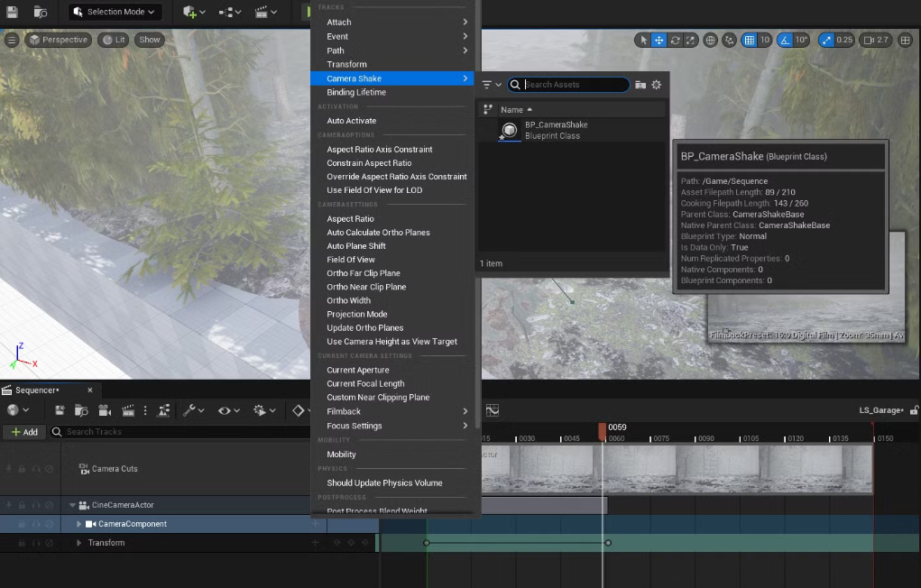Toggle solo headphones on Camera Cuts track
The image size is (921, 588).
click(36, 469)
